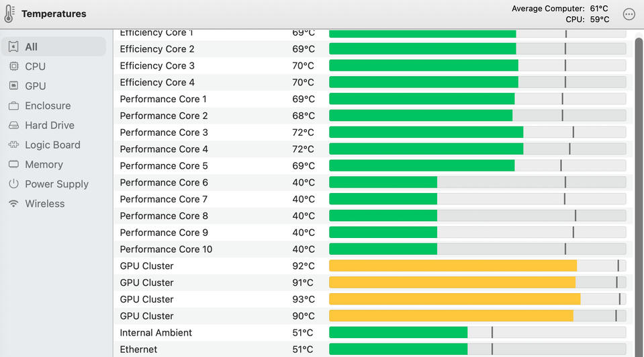644x357 pixels.
Task: Click the Memory icon in sidebar
Action: pos(13,164)
